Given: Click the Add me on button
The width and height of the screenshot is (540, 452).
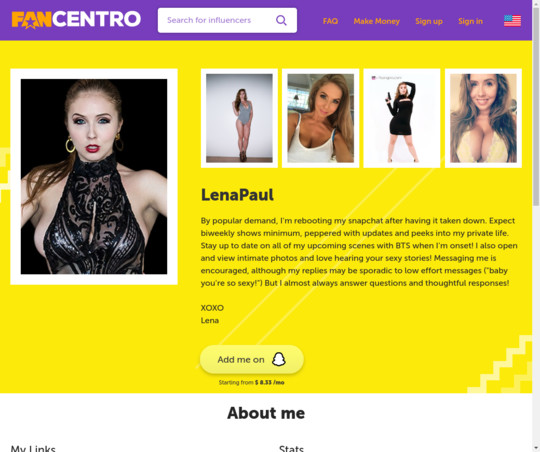Looking at the screenshot, I should pyautogui.click(x=252, y=359).
